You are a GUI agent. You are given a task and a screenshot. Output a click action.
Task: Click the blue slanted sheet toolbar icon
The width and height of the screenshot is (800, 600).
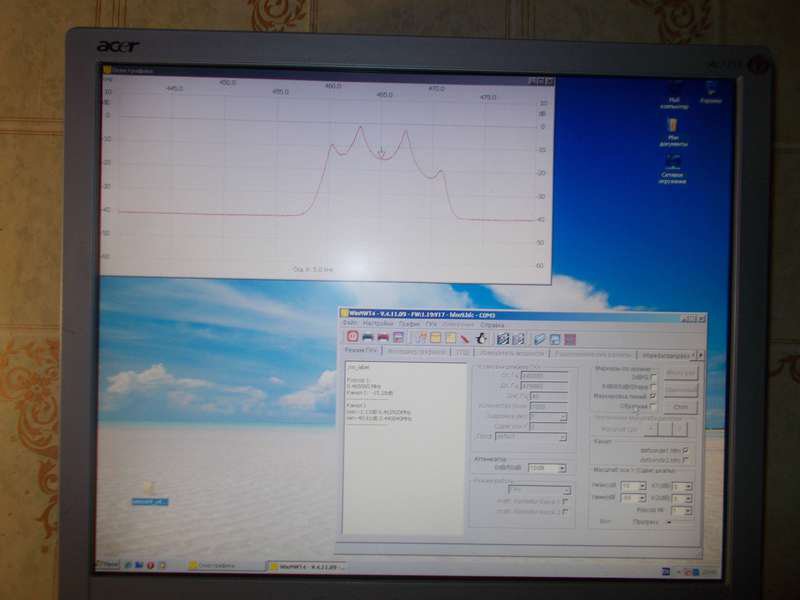point(539,339)
